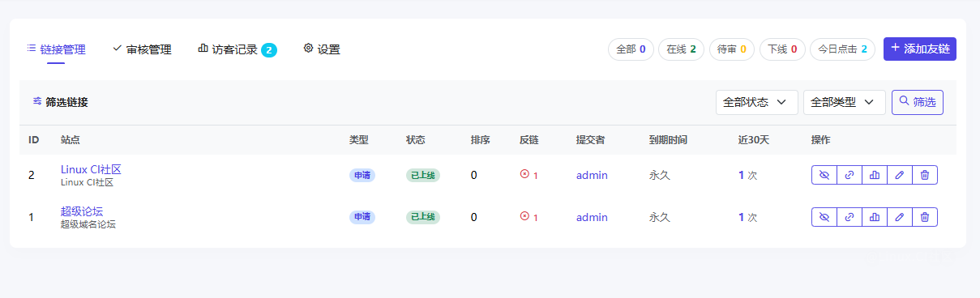Filter by 全部 0 pill
The width and height of the screenshot is (980, 298).
631,49
